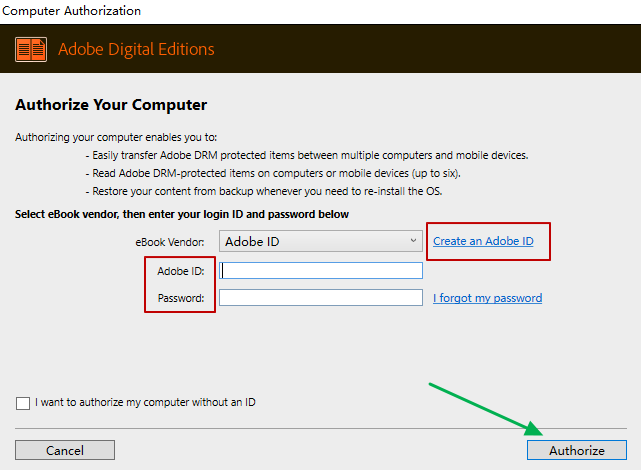Image resolution: width=641 pixels, height=470 pixels.
Task: Open the Create an Adobe ID link
Action: pos(483,241)
